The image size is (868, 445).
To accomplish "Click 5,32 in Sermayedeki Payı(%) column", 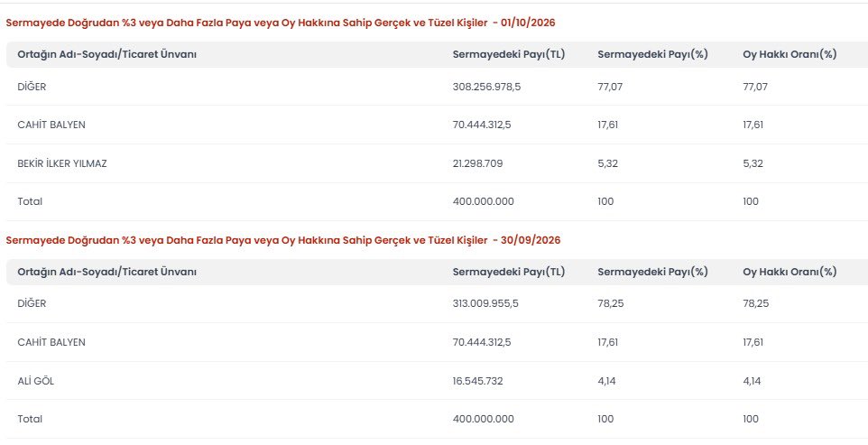I will [x=608, y=163].
